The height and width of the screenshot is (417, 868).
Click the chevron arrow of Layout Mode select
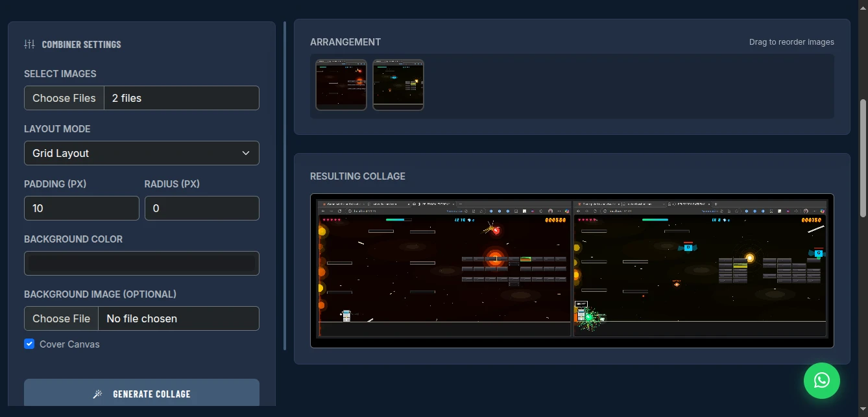(x=246, y=153)
